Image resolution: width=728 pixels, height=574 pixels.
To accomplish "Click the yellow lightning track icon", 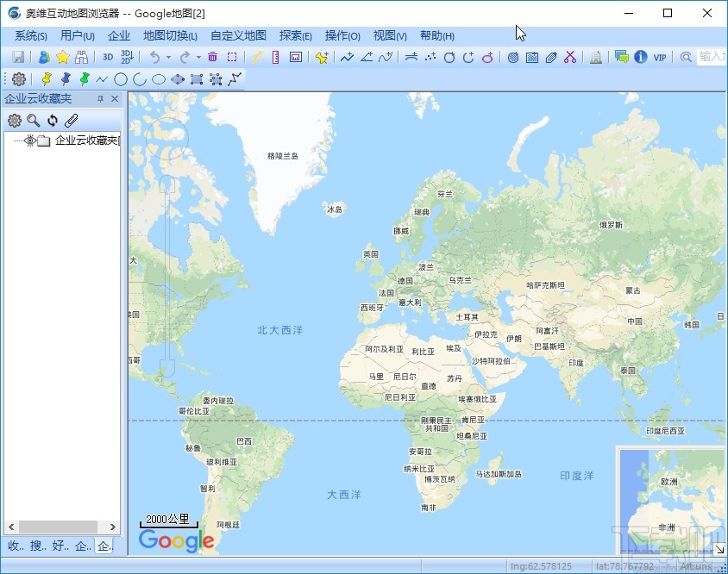I will tap(257, 57).
